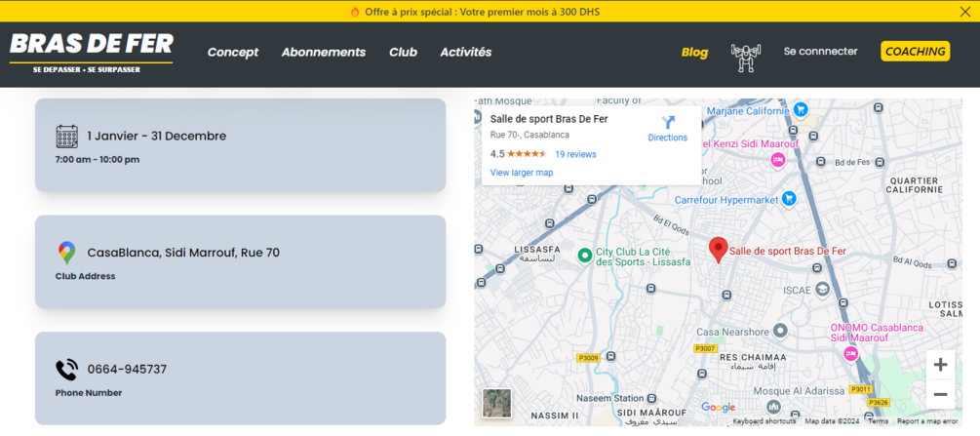Select the Salle de sport Bras De Fer title in map card

coord(549,119)
